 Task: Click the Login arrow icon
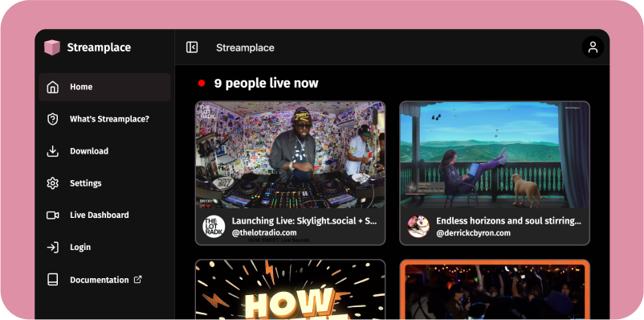coord(52,247)
